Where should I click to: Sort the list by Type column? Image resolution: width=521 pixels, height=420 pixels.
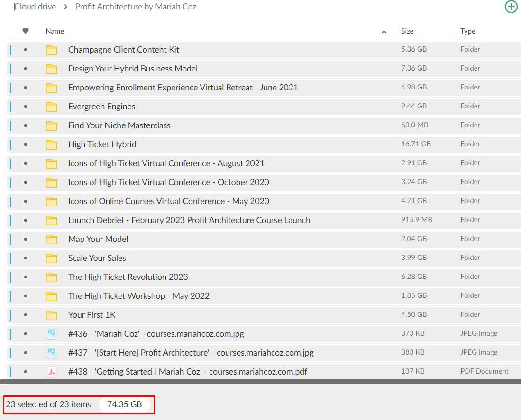point(467,31)
